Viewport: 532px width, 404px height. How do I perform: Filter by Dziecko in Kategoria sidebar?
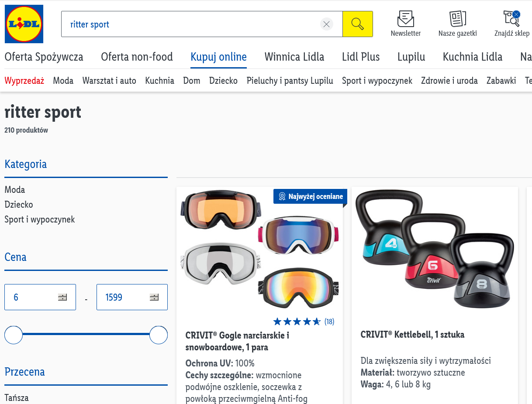(19, 204)
